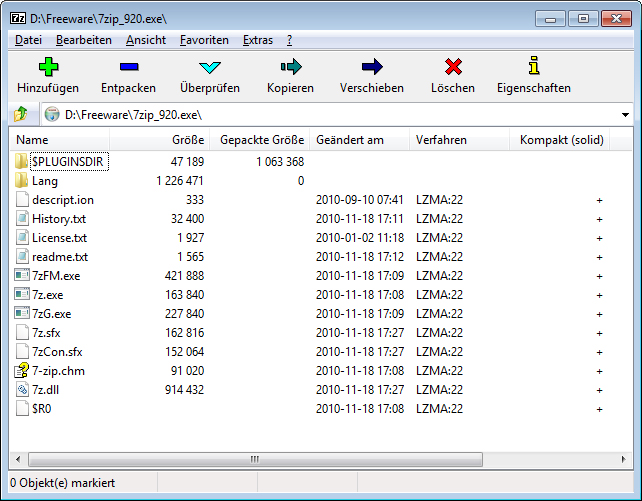
Task: Select the Lang folder
Action: pos(45,181)
